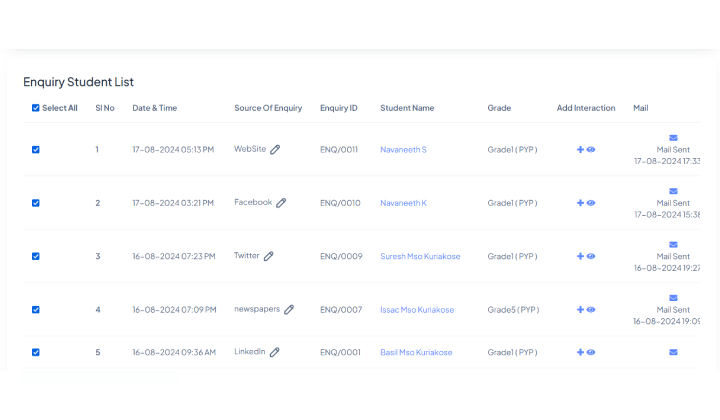Viewport: 720px width, 420px height.
Task: Click pencil icon beside Twitter source
Action: pyautogui.click(x=268, y=256)
